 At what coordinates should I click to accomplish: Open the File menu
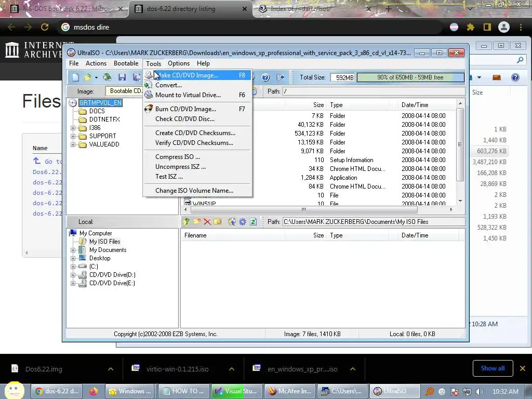pos(74,63)
